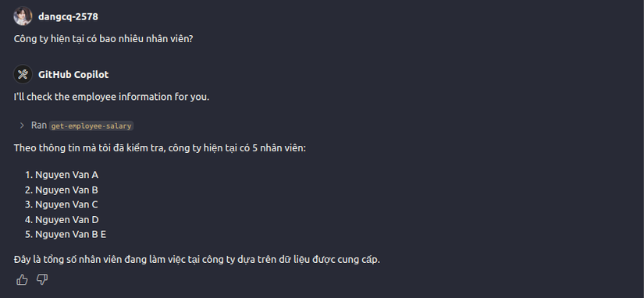The image size is (644, 298).
Task: Click the thumbs down feedback icon
Action: (x=42, y=280)
